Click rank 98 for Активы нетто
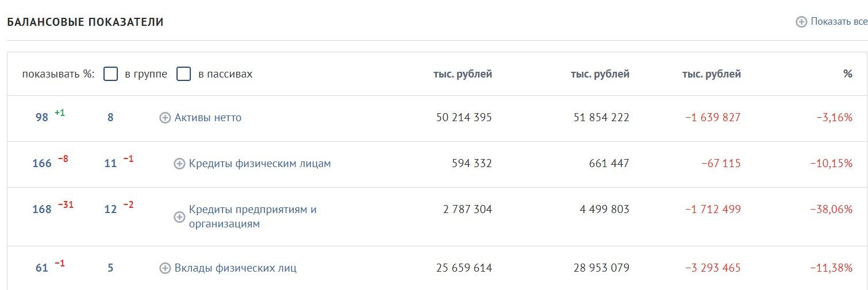 [x=42, y=118]
